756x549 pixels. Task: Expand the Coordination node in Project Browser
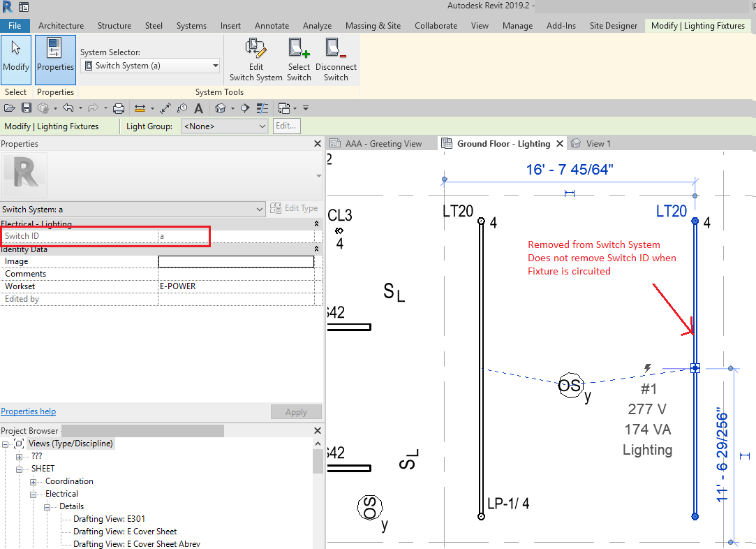(x=32, y=481)
